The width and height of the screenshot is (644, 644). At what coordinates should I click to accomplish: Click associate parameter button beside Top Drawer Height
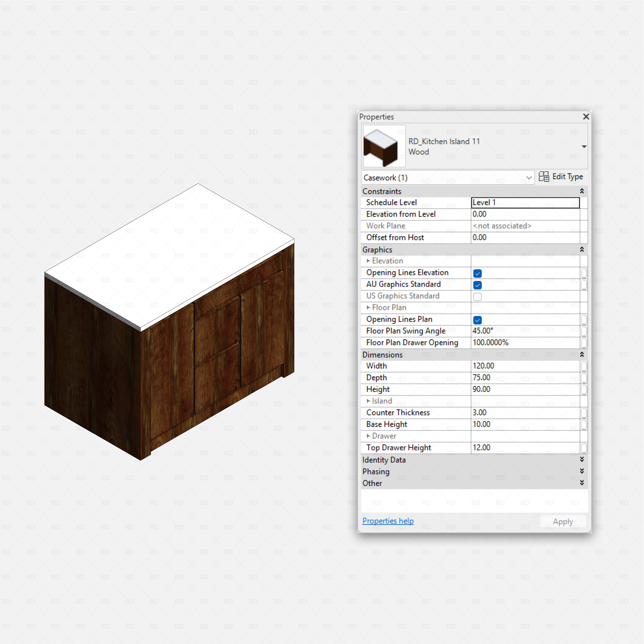pos(584,448)
